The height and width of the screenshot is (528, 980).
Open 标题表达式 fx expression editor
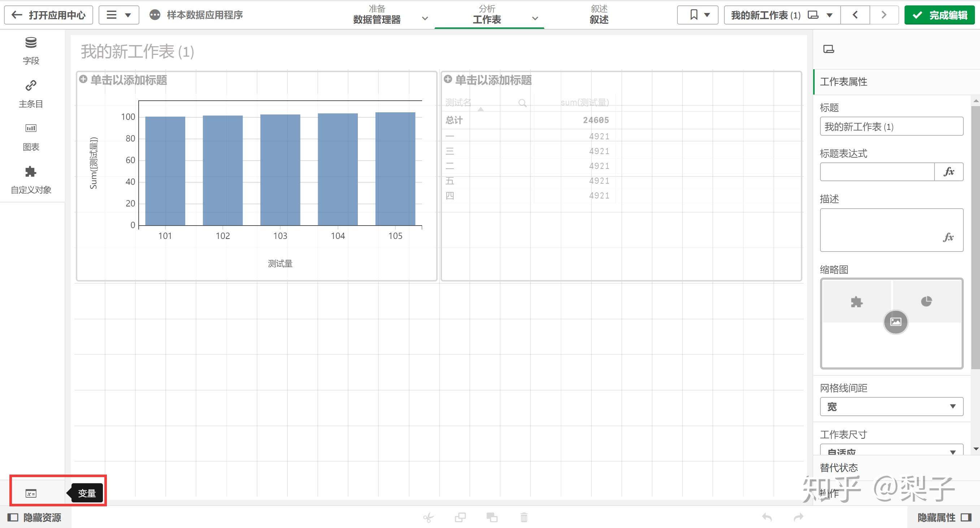click(x=949, y=172)
